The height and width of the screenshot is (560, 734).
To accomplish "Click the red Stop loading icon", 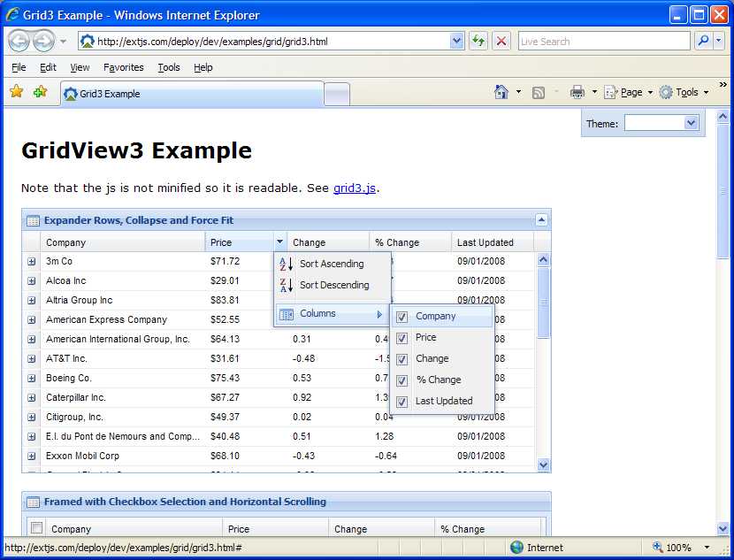I will [x=501, y=41].
